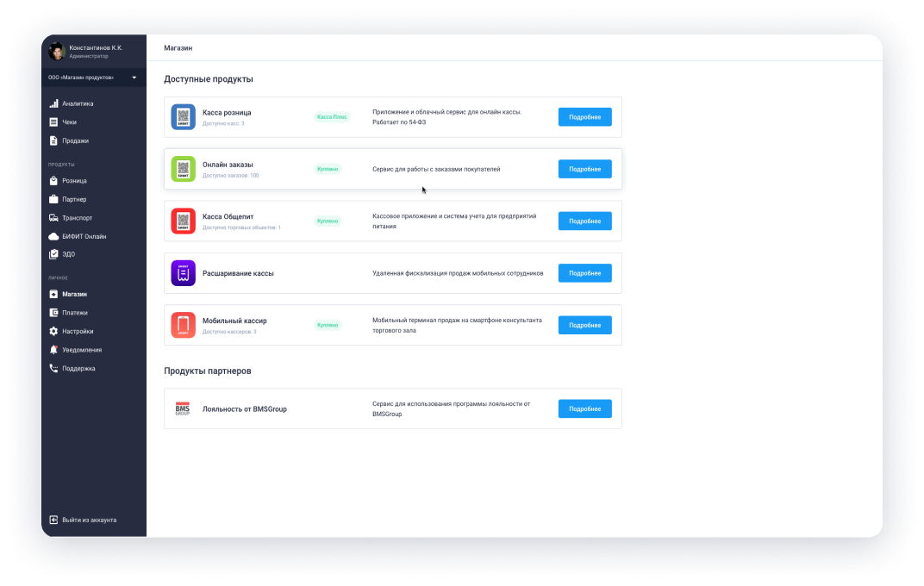
Task: Click Подробнее for Касса Общепит
Action: point(584,221)
